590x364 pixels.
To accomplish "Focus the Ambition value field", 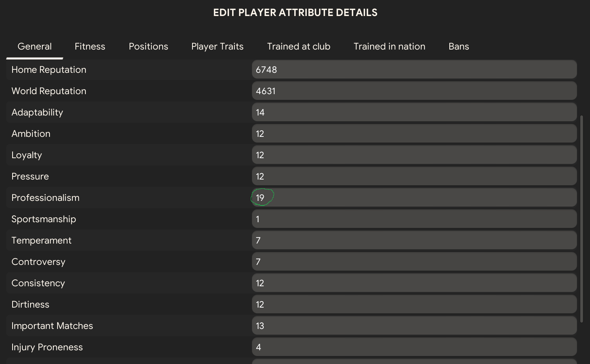I will pyautogui.click(x=414, y=134).
